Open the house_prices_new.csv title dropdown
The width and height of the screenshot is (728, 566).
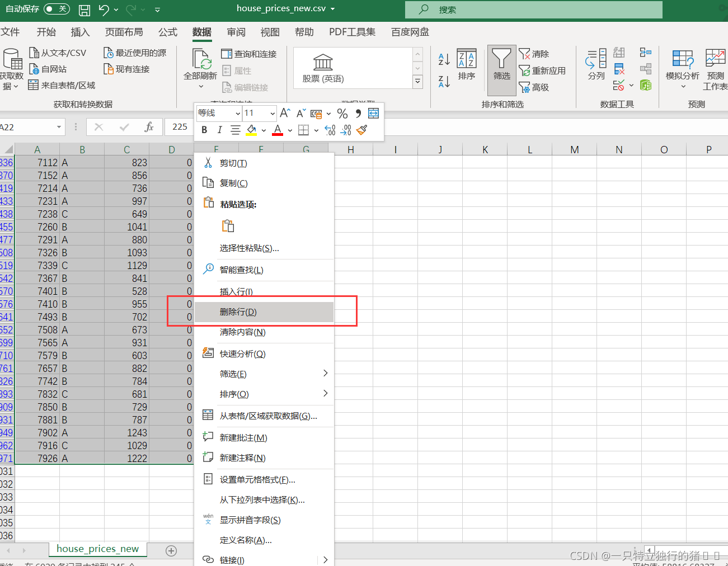tap(333, 9)
